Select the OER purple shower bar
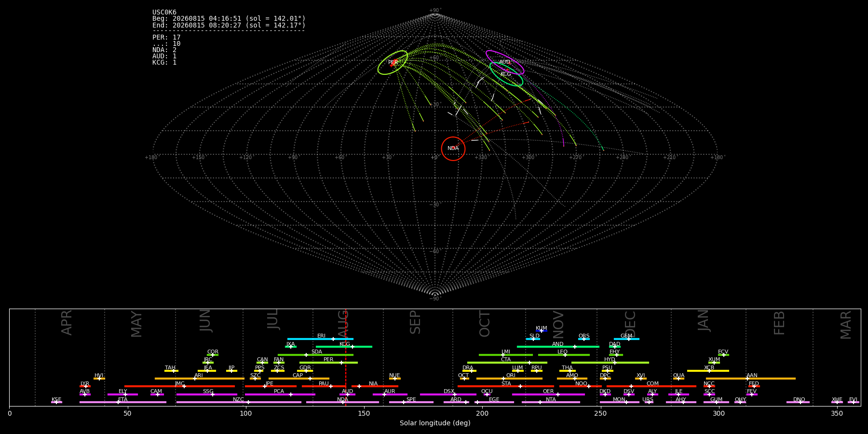This screenshot has height=434, width=868. 548,394
